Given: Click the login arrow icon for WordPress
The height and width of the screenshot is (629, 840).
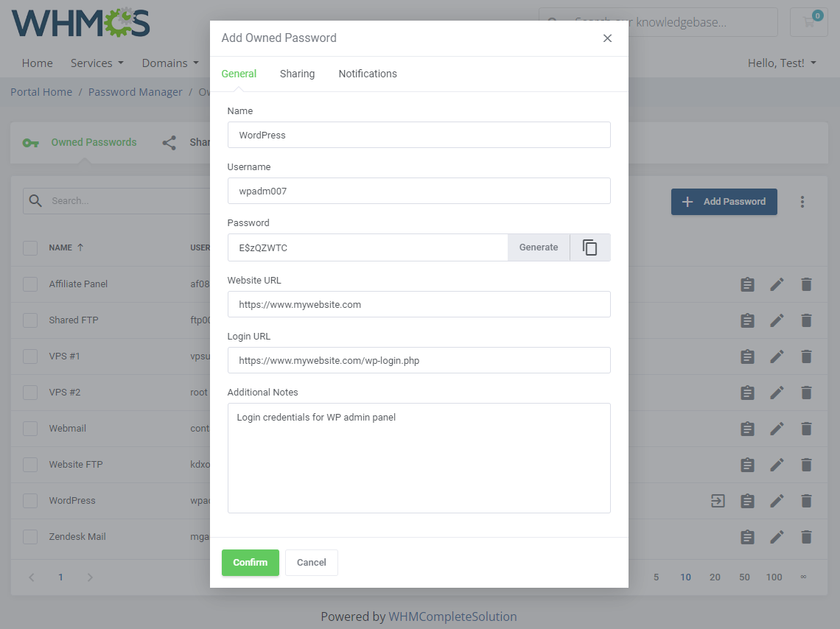Looking at the screenshot, I should pyautogui.click(x=718, y=501).
